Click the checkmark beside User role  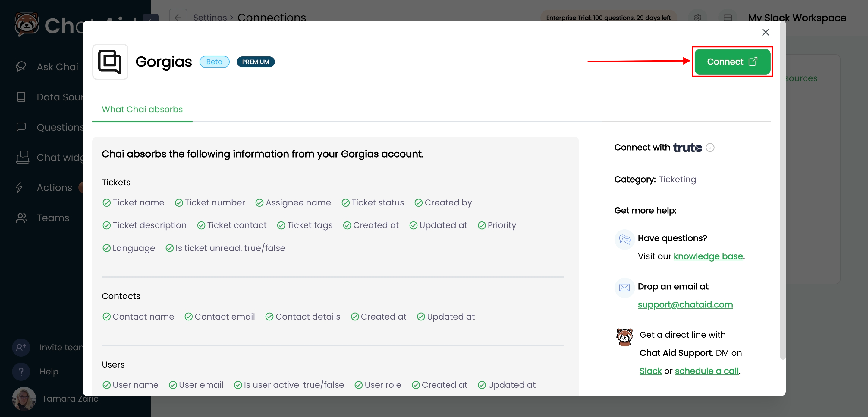point(359,385)
